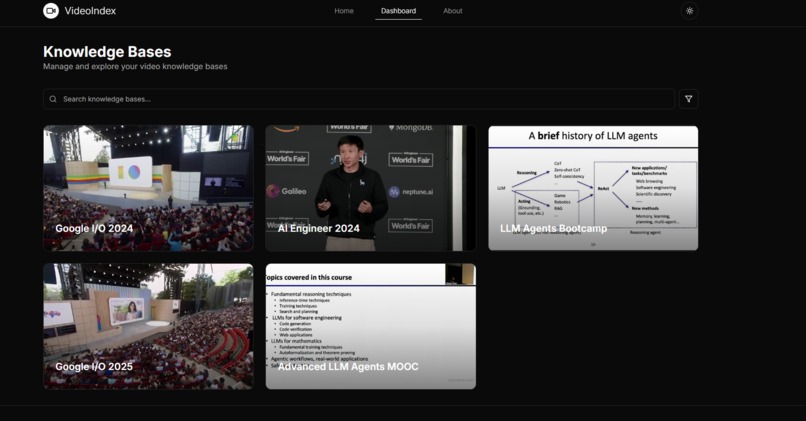Click the 'Advanced LLM Agents MOOC' title text

pos(348,367)
